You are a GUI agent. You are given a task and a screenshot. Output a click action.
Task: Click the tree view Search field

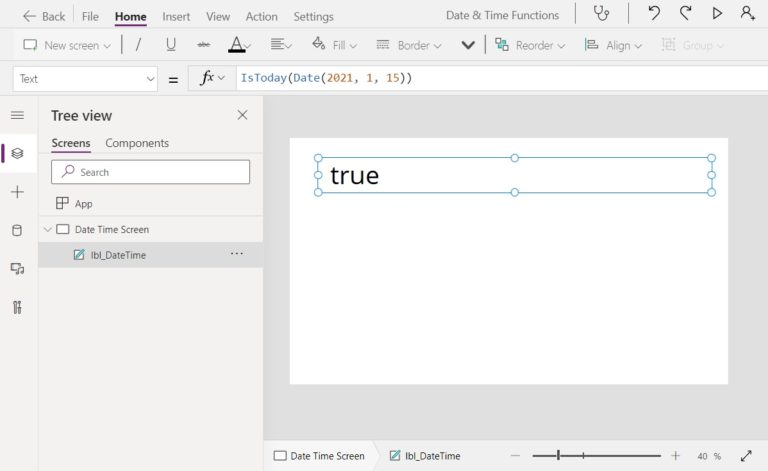click(150, 172)
